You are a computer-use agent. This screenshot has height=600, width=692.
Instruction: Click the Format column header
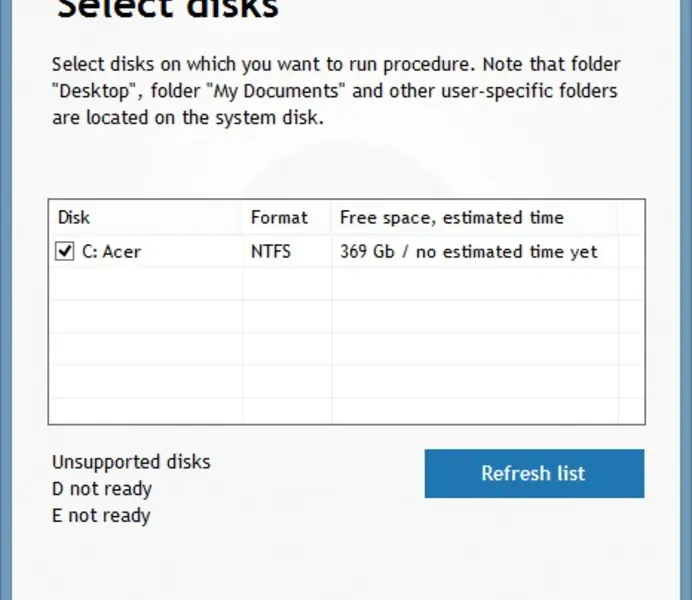(x=279, y=217)
